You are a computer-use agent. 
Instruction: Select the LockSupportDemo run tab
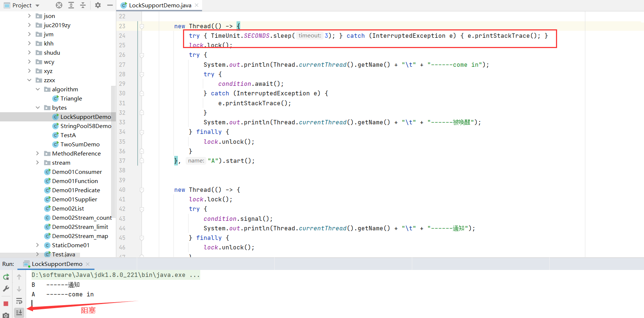click(57, 264)
